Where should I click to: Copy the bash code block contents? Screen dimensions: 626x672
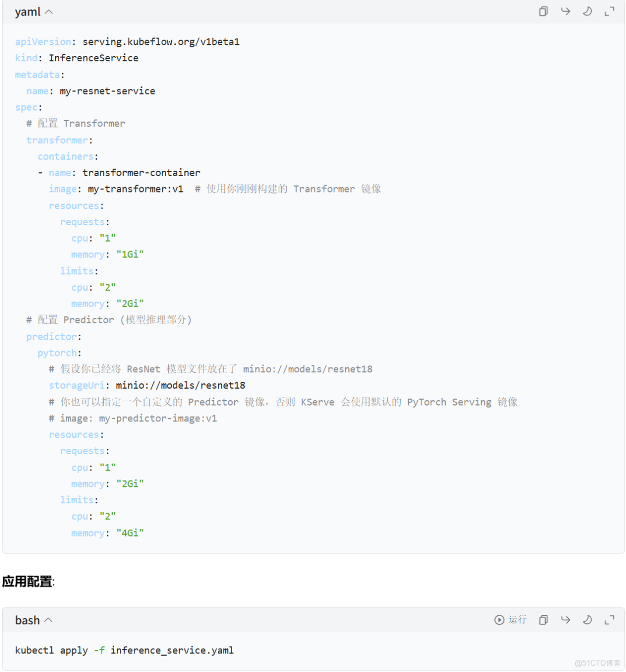[543, 619]
